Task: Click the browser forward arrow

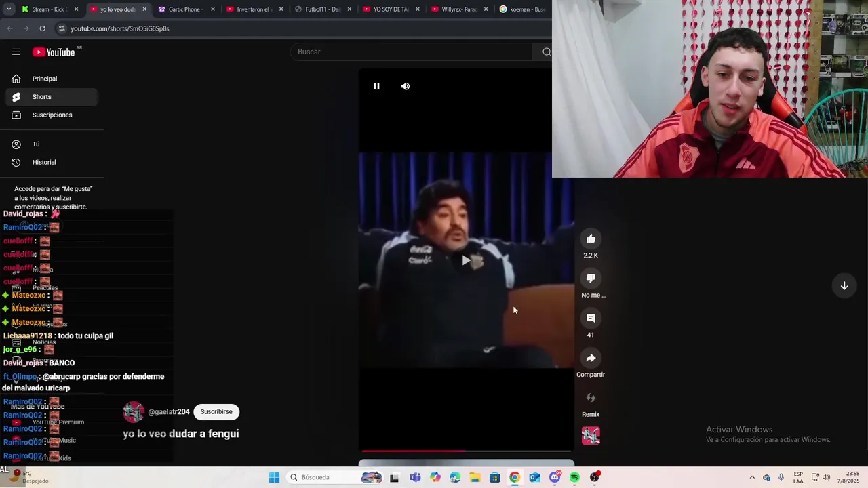Action: [x=26, y=28]
